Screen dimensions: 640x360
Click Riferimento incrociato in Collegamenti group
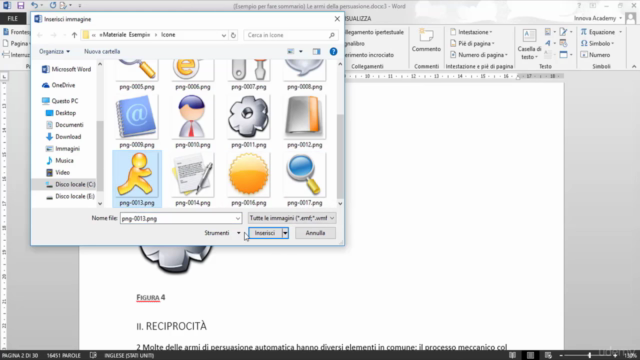coord(369,55)
